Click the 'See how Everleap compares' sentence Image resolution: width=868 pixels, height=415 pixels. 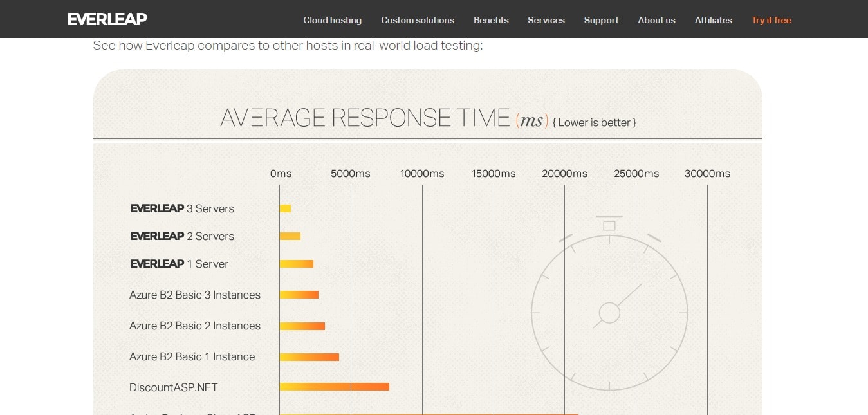(x=288, y=46)
